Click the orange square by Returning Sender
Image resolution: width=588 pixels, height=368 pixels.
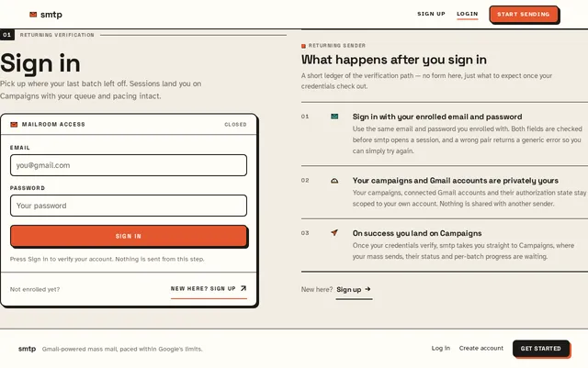click(303, 46)
